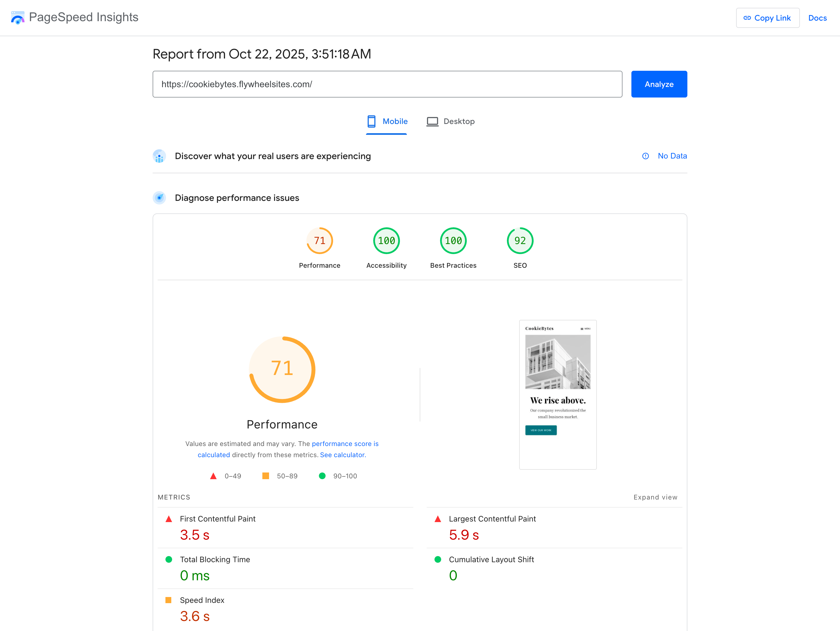Switch to the Desktop tab
Screen dimensions: 840x631
(451, 121)
